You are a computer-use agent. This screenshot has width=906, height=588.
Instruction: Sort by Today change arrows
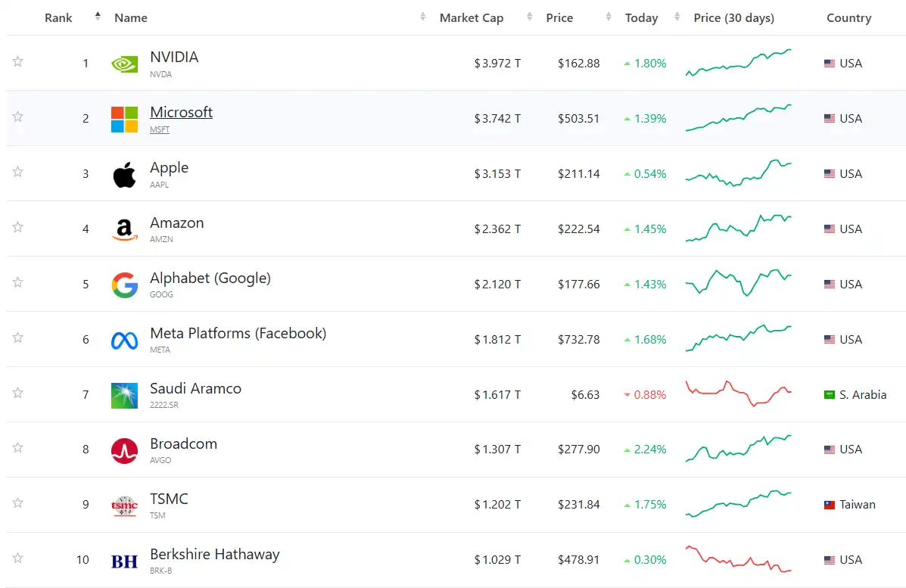677,17
